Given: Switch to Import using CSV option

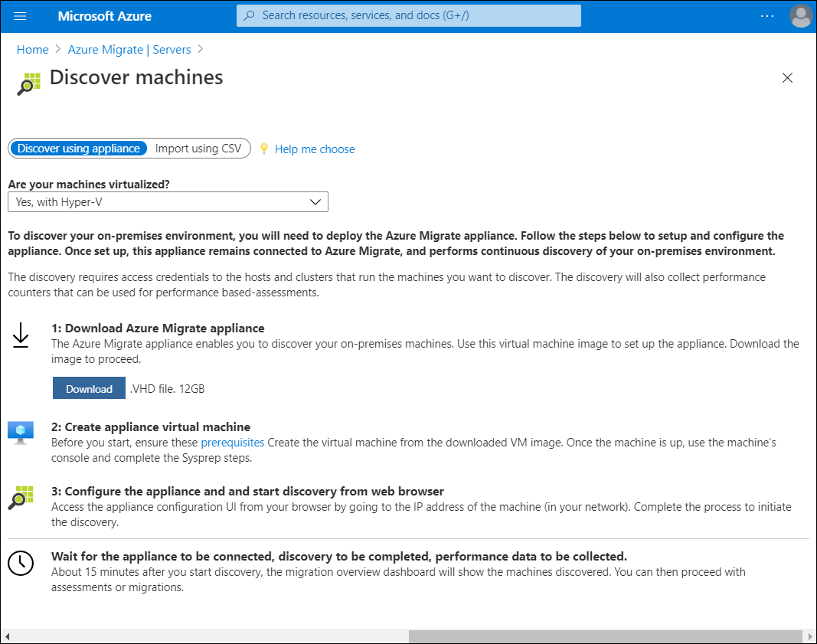Looking at the screenshot, I should click(x=198, y=149).
